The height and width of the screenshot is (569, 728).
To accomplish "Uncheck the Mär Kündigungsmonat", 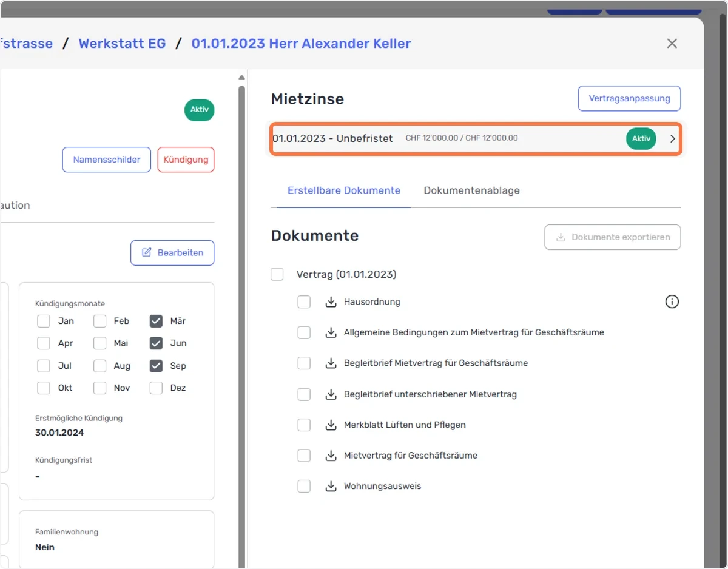I will coord(156,321).
